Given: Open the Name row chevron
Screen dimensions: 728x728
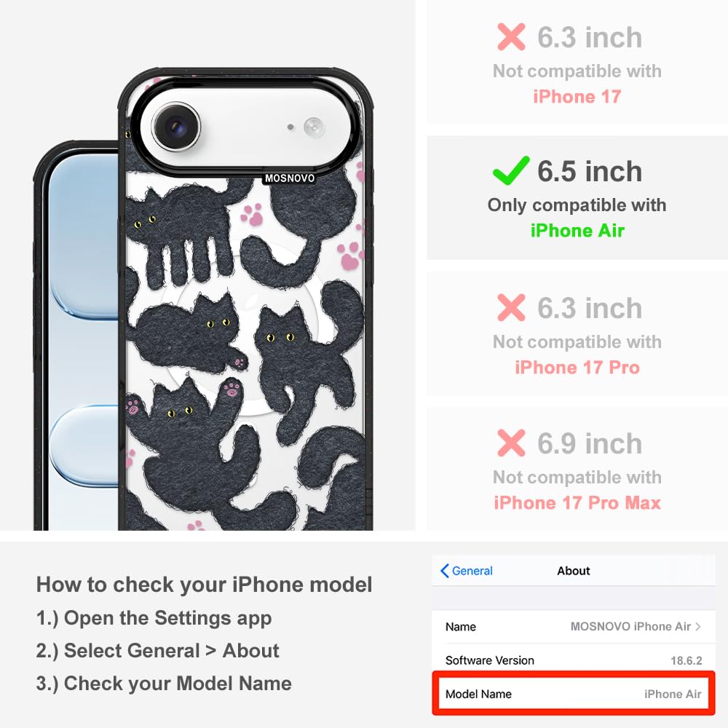Looking at the screenshot, I should pos(698,626).
